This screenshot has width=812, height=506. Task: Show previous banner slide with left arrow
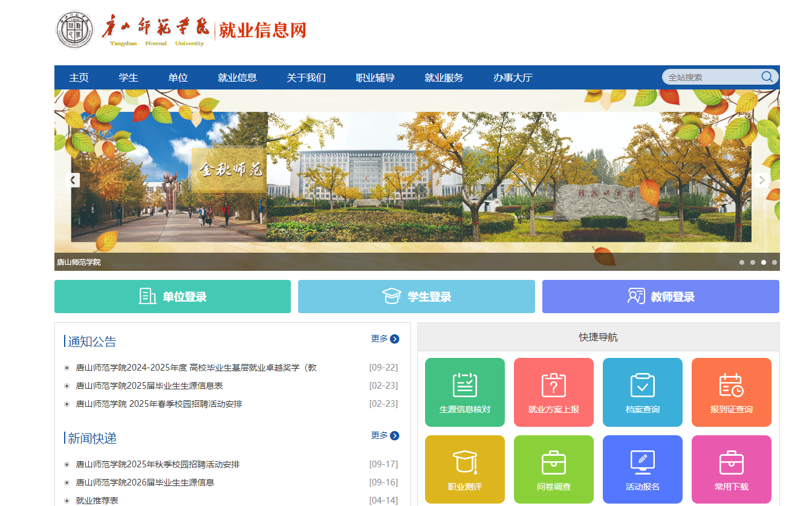tap(73, 180)
